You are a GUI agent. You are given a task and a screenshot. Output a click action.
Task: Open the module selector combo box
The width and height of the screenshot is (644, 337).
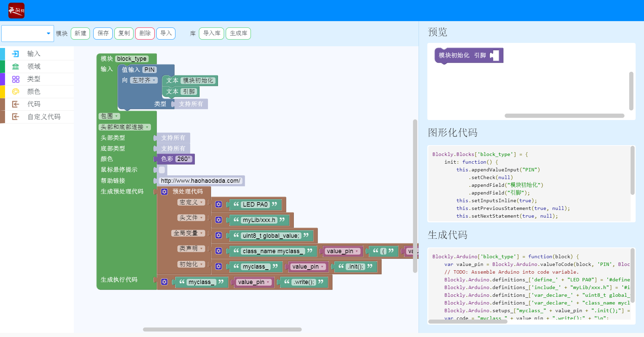point(28,34)
